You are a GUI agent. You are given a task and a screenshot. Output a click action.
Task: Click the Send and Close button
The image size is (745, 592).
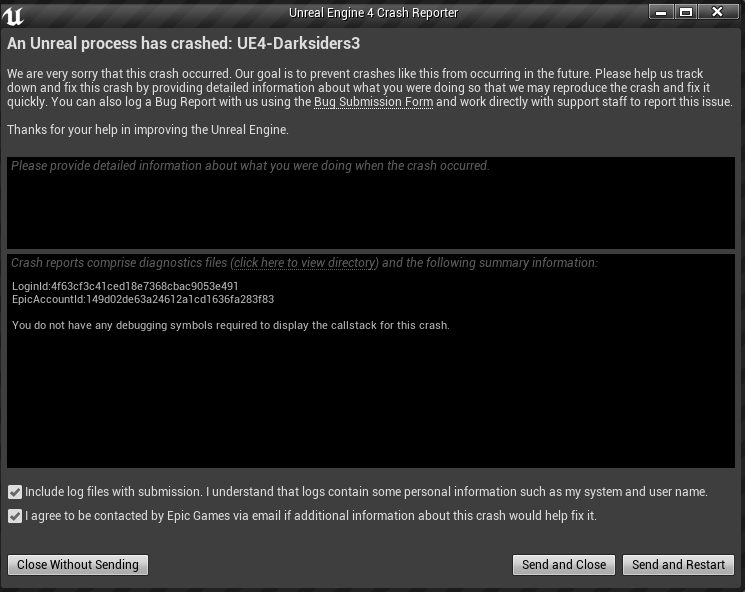pyautogui.click(x=564, y=565)
